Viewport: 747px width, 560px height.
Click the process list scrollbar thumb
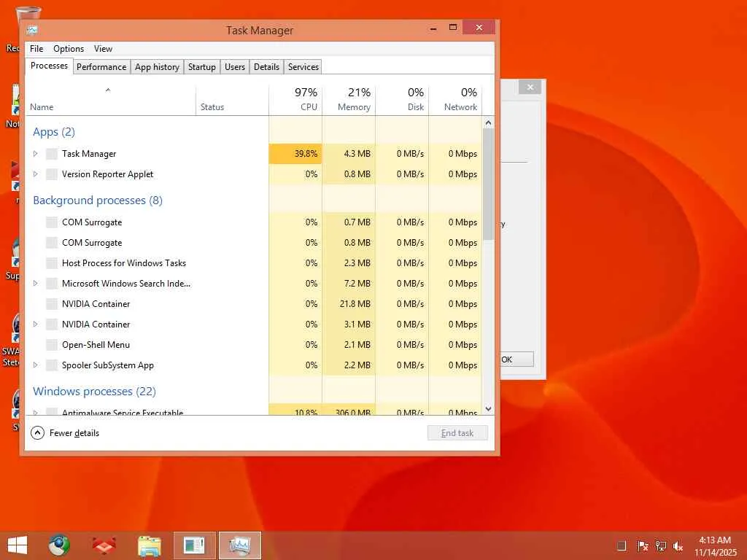(x=488, y=184)
